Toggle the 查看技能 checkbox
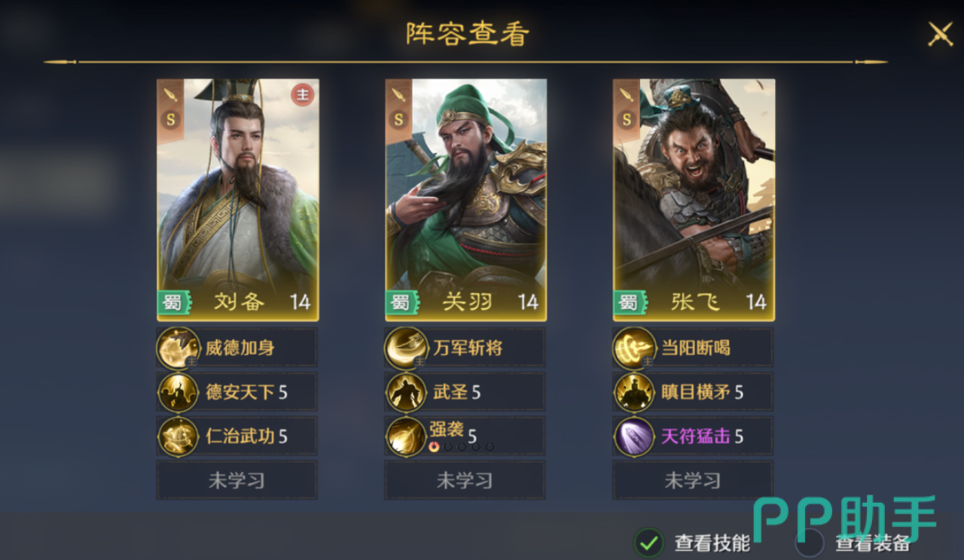This screenshot has width=964, height=560. pyautogui.click(x=648, y=542)
